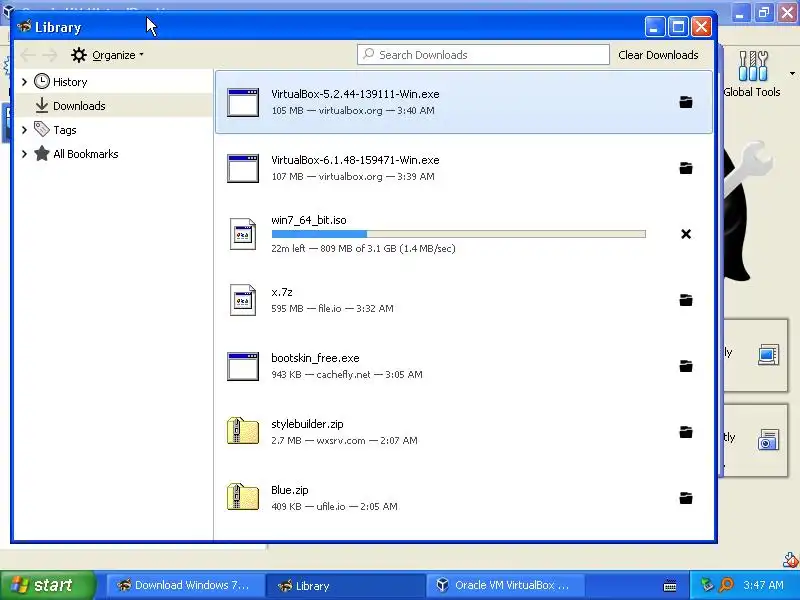Click the Downloads arrow icon in sidebar
The width and height of the screenshot is (800, 600).
[x=42, y=106]
